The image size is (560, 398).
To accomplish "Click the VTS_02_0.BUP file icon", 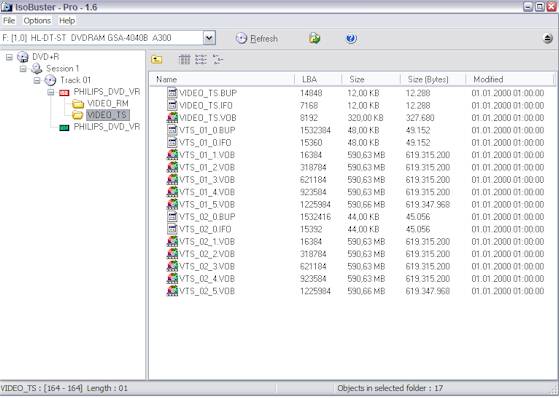I will (x=172, y=217).
